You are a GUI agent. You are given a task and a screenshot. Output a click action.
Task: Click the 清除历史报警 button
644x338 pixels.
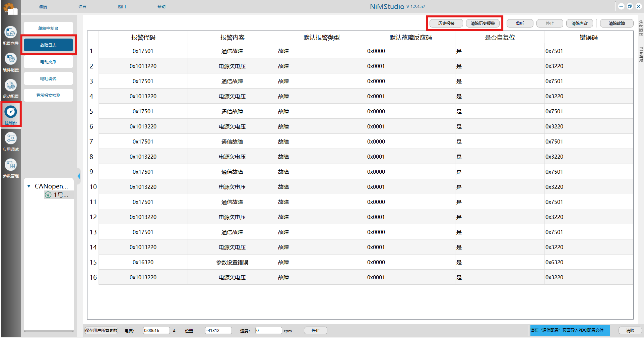483,23
